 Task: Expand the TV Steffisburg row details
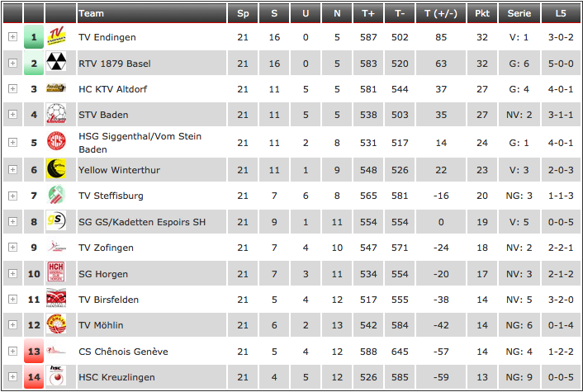click(x=12, y=196)
